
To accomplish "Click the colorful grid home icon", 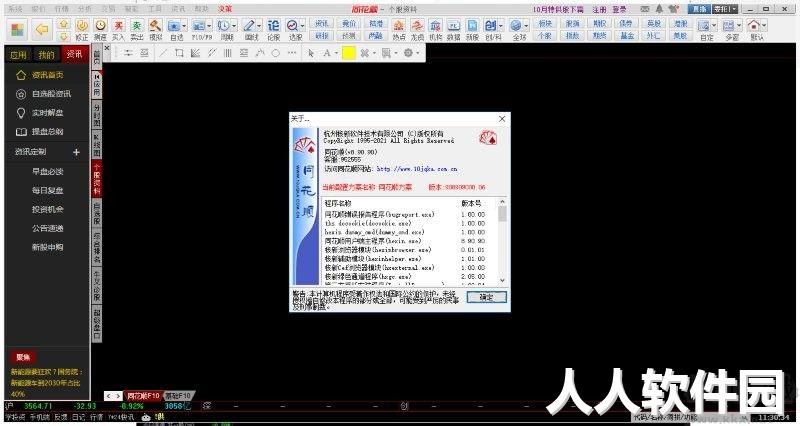I will (17, 30).
